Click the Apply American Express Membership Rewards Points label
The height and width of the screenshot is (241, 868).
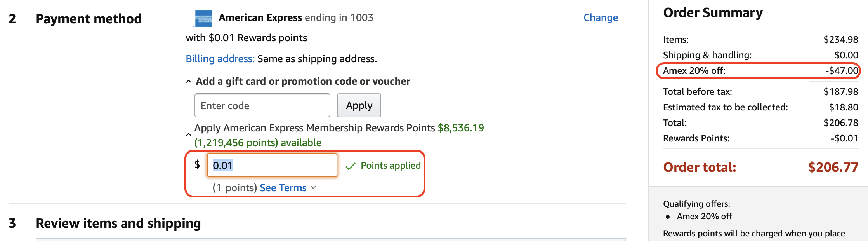(x=314, y=128)
